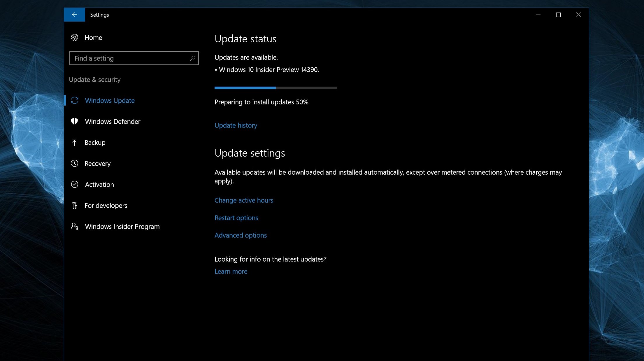Click the Backup upload arrow icon

pos(74,142)
